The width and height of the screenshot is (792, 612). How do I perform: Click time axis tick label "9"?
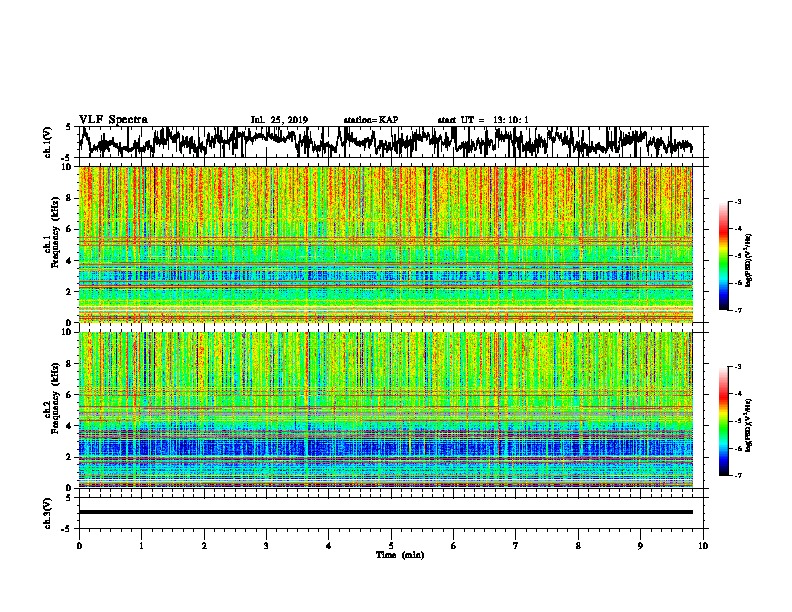(x=640, y=545)
